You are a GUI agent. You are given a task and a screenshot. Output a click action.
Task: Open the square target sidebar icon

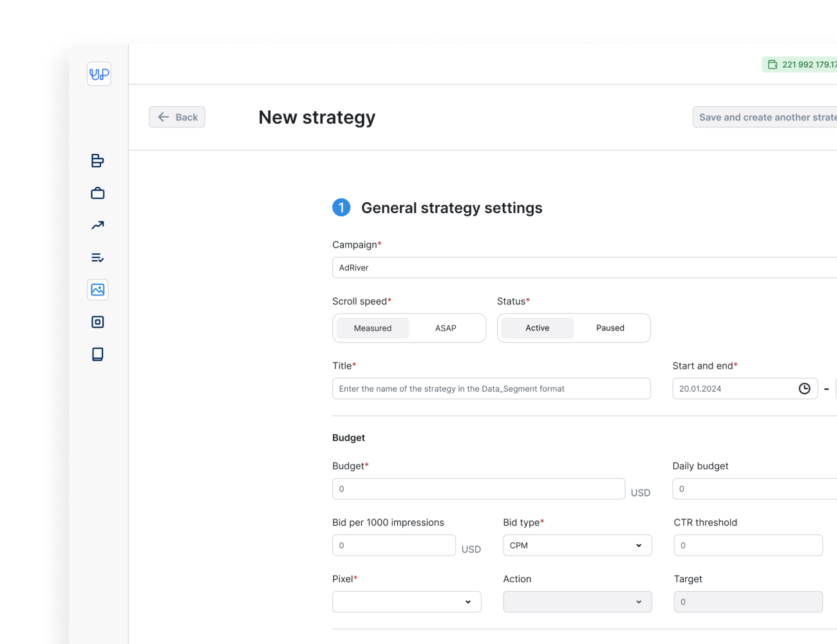98,322
